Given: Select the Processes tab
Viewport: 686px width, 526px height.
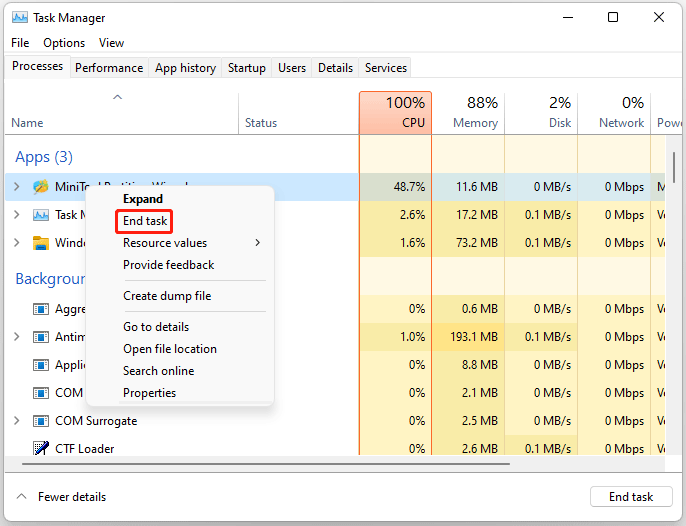Looking at the screenshot, I should pos(38,66).
